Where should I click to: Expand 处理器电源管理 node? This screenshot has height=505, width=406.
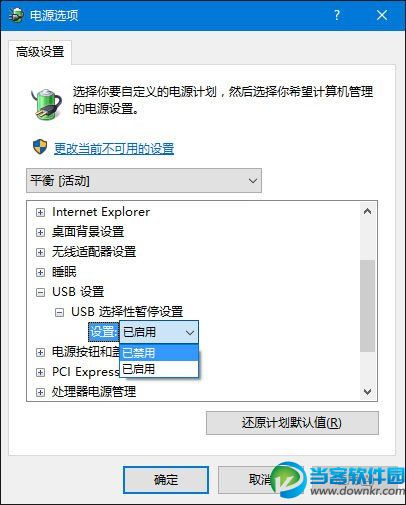click(40, 392)
